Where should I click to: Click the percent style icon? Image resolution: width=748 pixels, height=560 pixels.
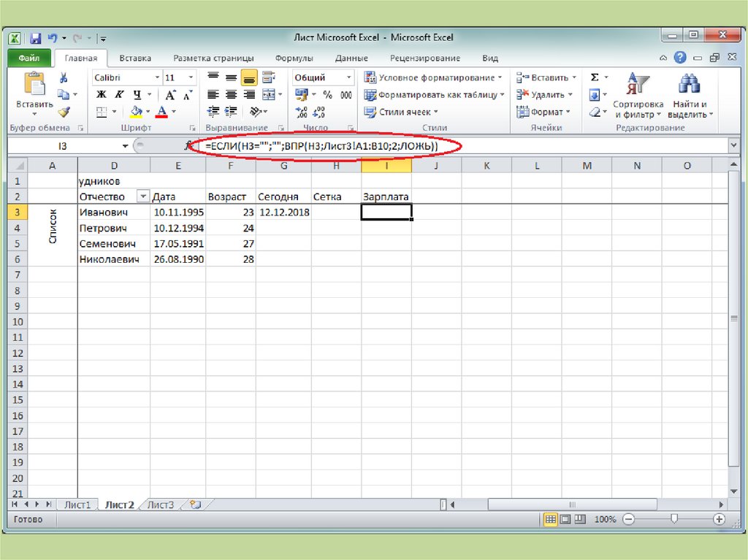[x=327, y=95]
